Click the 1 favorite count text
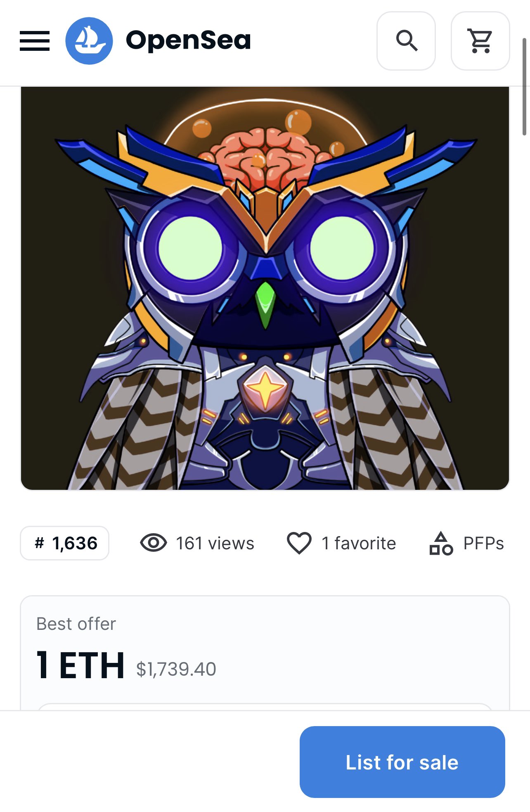 359,543
